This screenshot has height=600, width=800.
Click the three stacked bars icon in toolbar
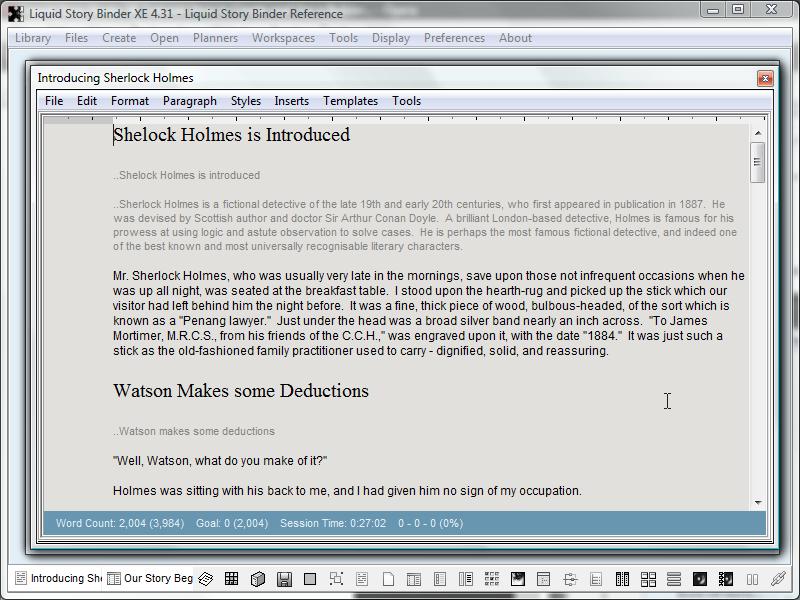[x=674, y=579]
